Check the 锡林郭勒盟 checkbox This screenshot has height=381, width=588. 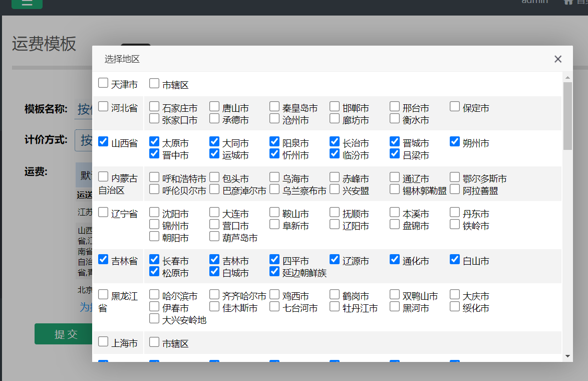pyautogui.click(x=395, y=189)
